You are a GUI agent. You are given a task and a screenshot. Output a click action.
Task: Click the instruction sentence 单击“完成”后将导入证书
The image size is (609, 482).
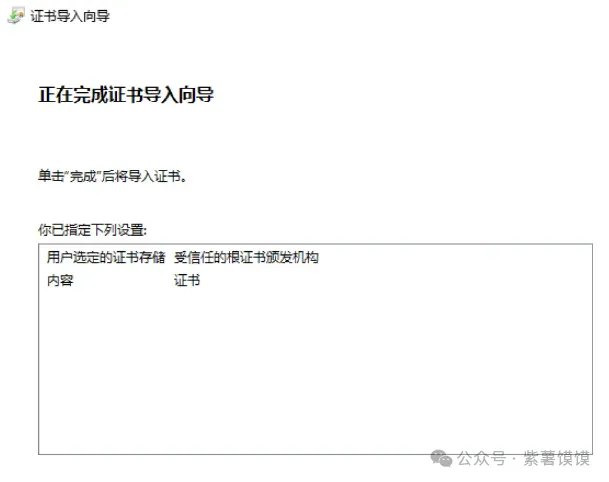pyautogui.click(x=112, y=176)
